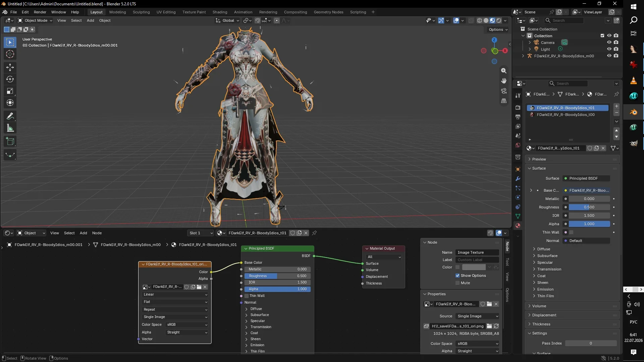The height and width of the screenshot is (362, 644).
Task: Expand the Subsurface section in Principled BSDF node
Action: click(259, 315)
